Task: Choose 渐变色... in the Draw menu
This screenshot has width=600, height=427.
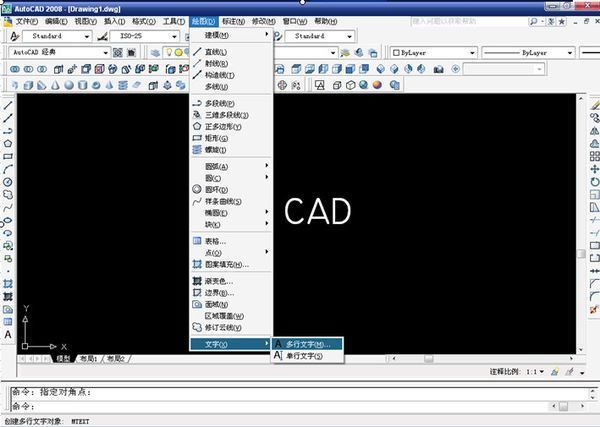Action: tap(232, 281)
